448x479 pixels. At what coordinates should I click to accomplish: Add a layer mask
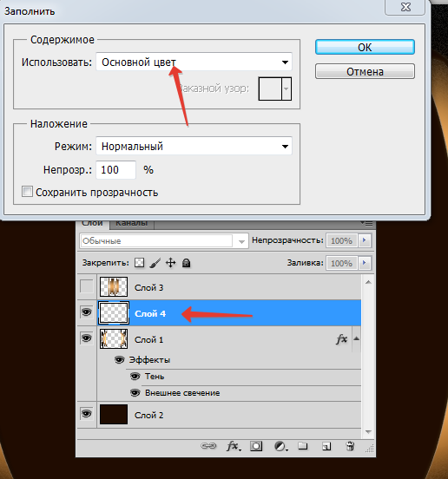click(x=256, y=446)
